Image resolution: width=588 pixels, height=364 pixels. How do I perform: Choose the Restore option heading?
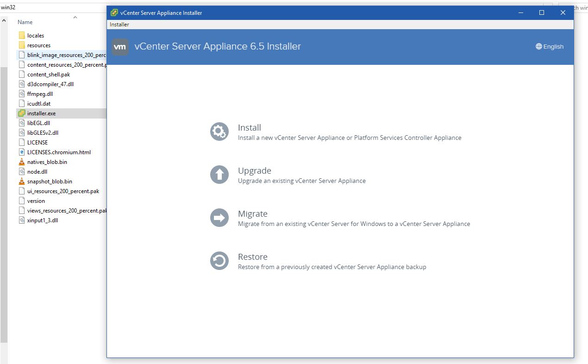[x=253, y=257]
